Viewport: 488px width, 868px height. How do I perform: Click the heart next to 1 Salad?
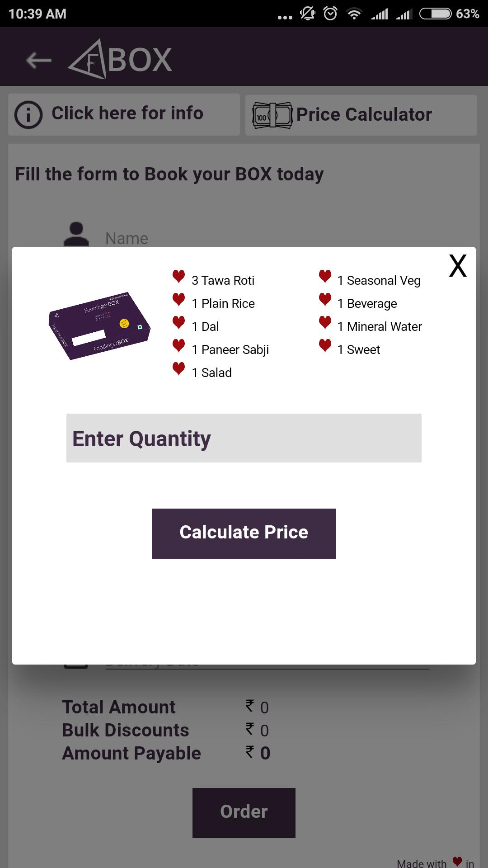point(178,367)
